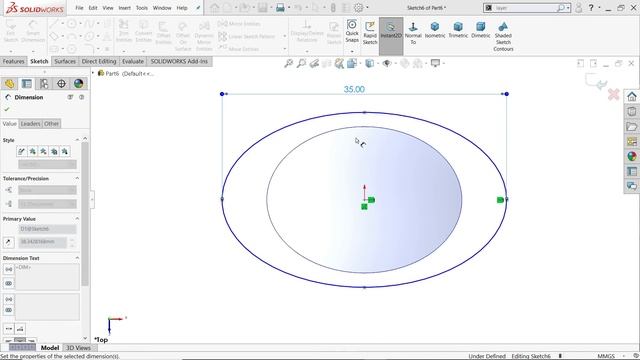Viewport: 640px width, 360px height.
Task: Open the Features ribbon tab
Action: click(13, 62)
